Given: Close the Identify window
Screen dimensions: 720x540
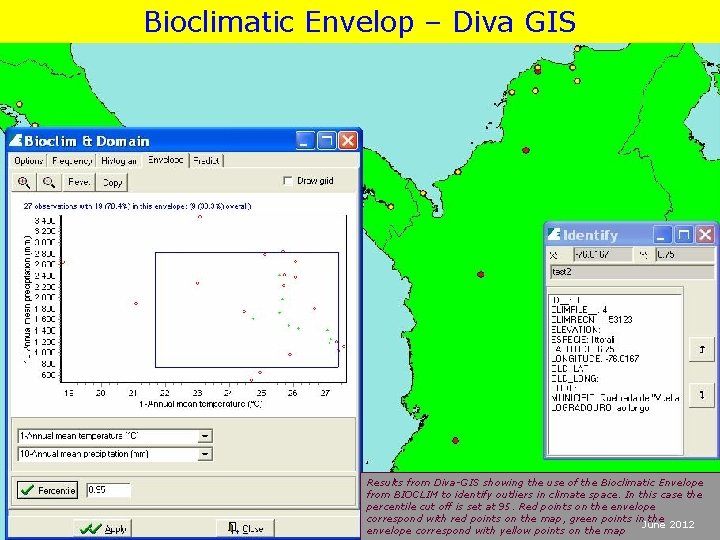Looking at the screenshot, I should coord(705,235).
